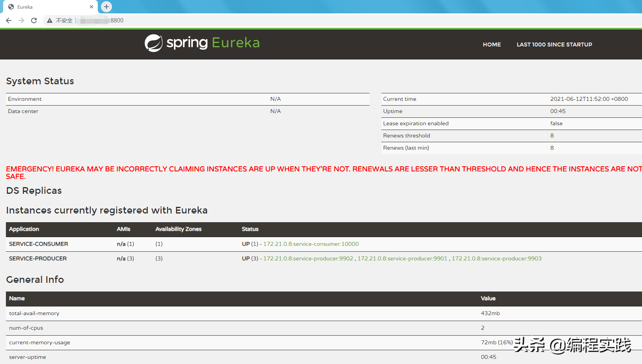Click the Name column header in General Info
642x364 pixels.
[x=17, y=298]
